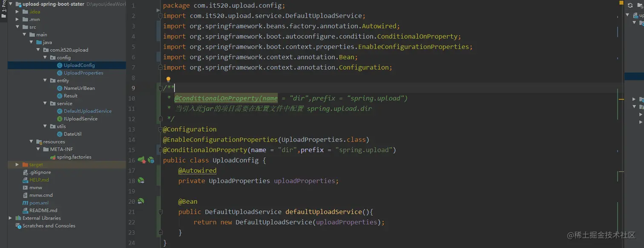Click the @EnableConfigurationProperties annotation
The image size is (644, 248).
coord(220,140)
